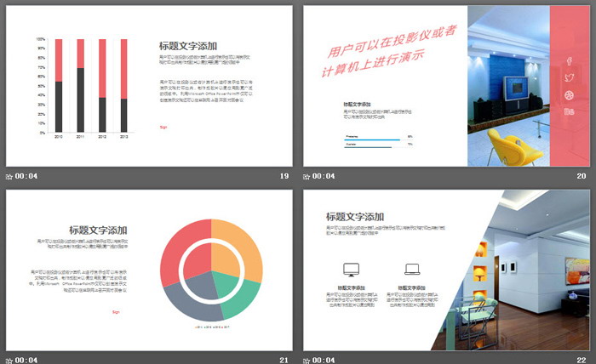This screenshot has width=596, height=364.
Task: Click the Twitter bird icon on slide 20
Action: point(569,77)
